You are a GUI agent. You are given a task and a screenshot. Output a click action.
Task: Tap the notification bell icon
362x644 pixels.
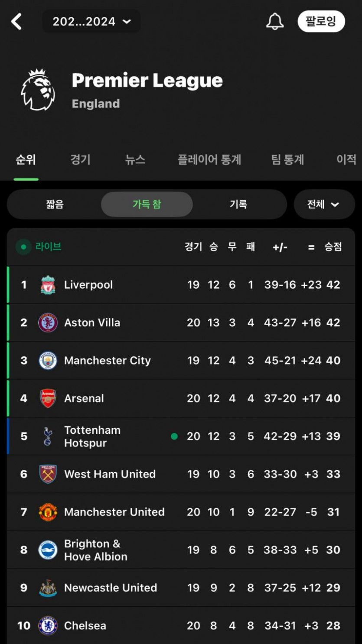point(274,21)
